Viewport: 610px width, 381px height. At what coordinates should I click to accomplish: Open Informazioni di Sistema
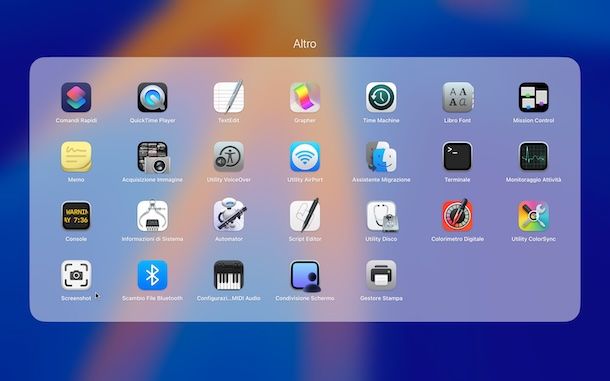pyautogui.click(x=152, y=216)
